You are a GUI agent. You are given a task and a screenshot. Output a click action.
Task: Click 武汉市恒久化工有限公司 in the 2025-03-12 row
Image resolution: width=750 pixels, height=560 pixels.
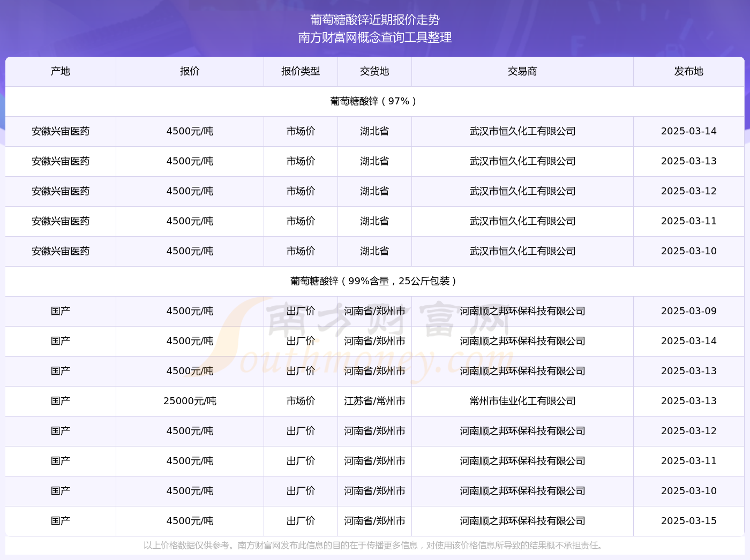[x=522, y=191]
